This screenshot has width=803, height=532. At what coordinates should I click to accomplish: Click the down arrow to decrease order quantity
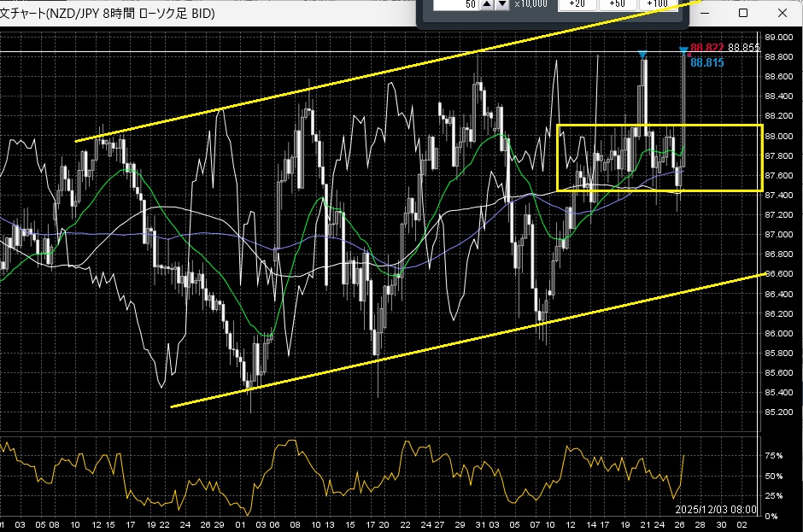pyautogui.click(x=504, y=6)
